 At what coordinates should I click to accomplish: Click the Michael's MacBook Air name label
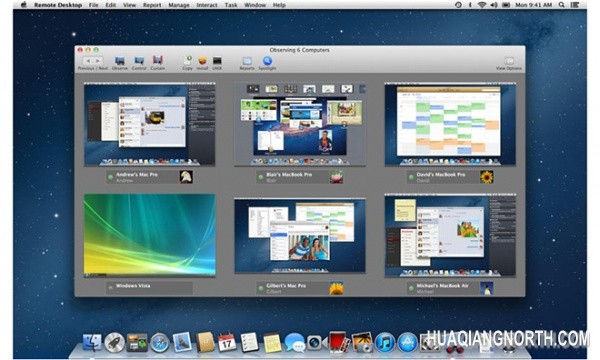coord(442,286)
